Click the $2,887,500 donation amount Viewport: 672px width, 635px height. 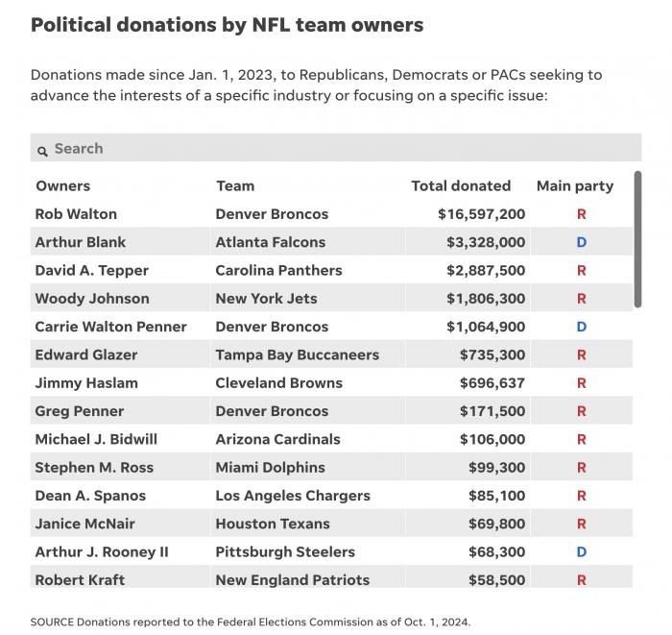point(486,271)
